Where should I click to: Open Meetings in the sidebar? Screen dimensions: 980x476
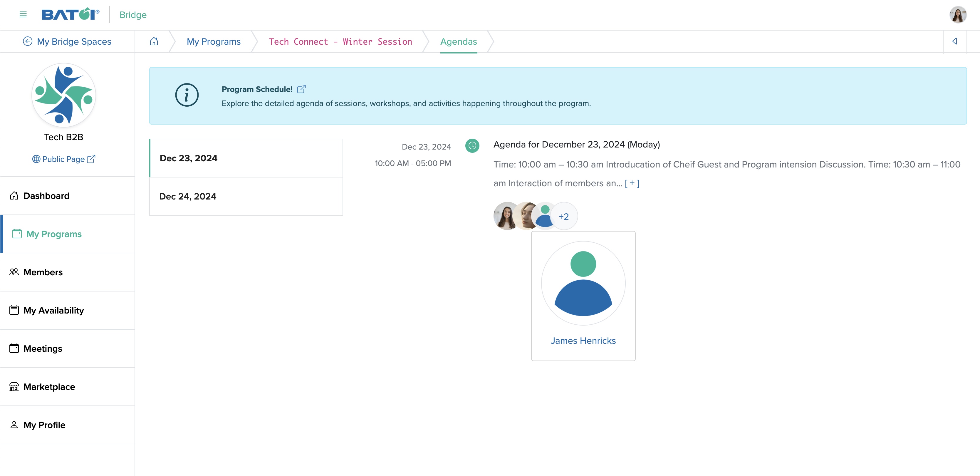click(67, 348)
